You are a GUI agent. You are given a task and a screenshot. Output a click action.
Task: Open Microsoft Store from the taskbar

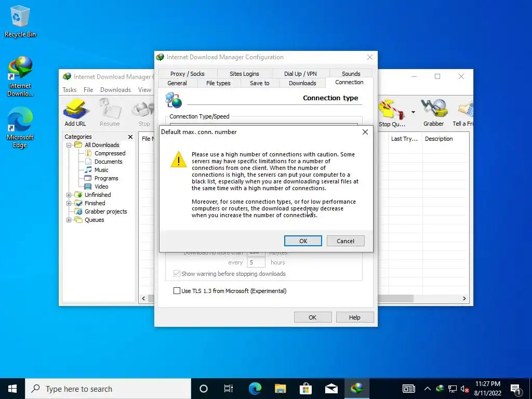click(305, 389)
